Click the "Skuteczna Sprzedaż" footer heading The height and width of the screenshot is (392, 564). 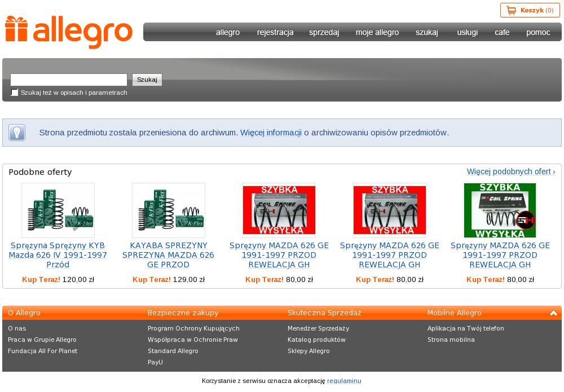point(324,313)
